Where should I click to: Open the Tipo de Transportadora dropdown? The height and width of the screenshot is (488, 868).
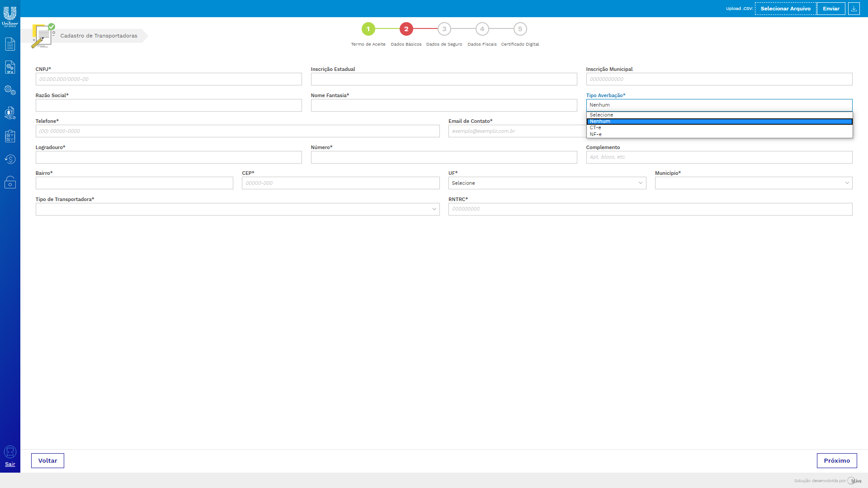[x=237, y=209]
